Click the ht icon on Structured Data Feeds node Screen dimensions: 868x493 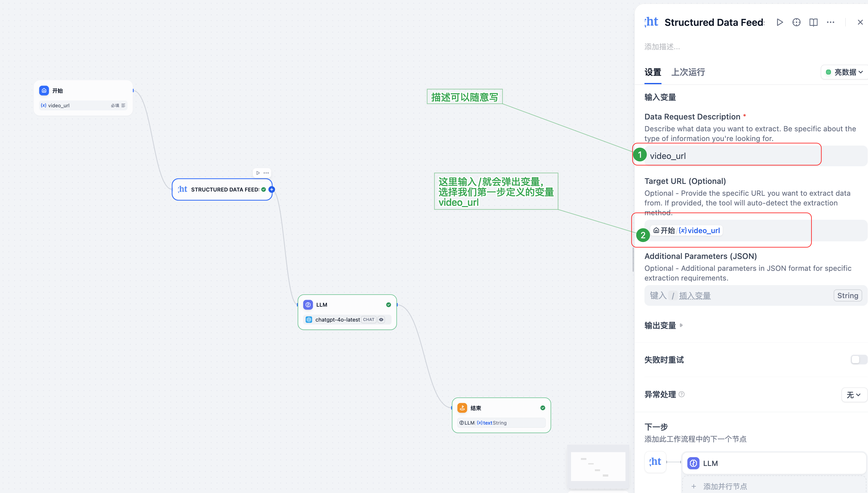pos(182,189)
